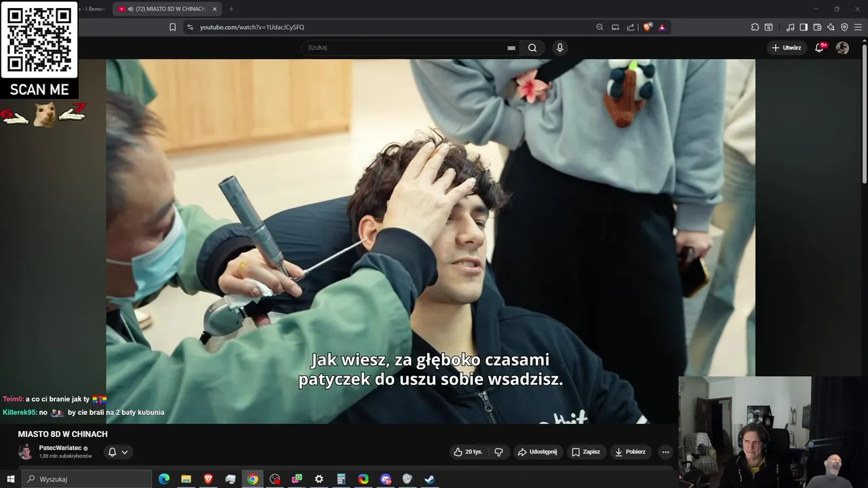Open the Brave Wallet icon
The image size is (868, 488).
817,27
